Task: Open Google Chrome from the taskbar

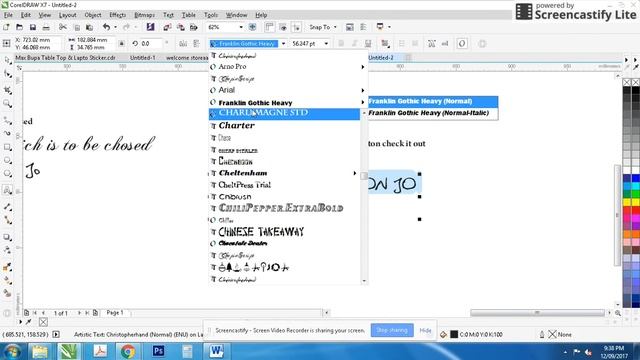Action: [128, 351]
